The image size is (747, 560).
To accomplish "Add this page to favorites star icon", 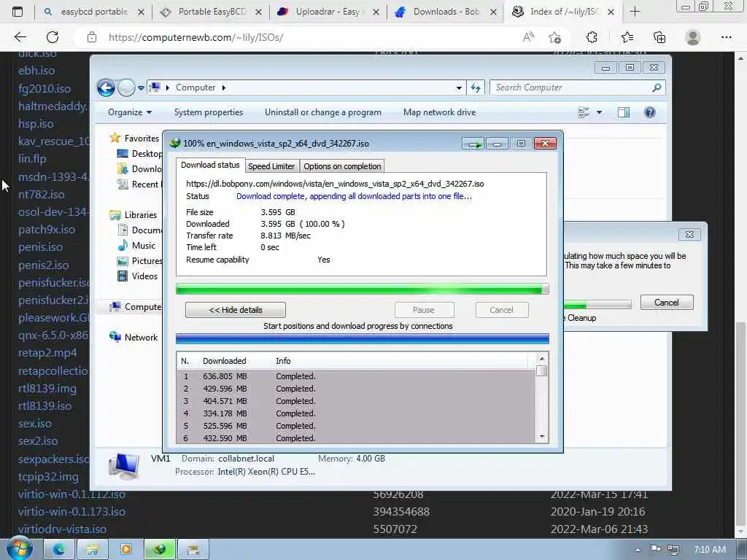I will click(x=554, y=37).
